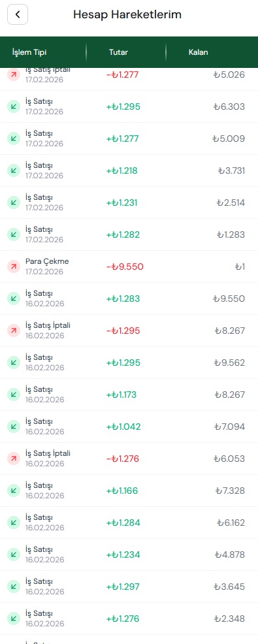
Task: Go back using the chevron button
Action: click(x=18, y=14)
